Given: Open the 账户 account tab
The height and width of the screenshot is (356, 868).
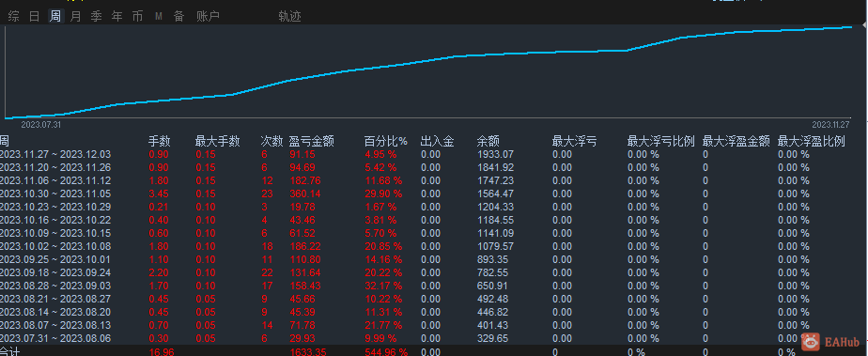Looking at the screenshot, I should 209,17.
